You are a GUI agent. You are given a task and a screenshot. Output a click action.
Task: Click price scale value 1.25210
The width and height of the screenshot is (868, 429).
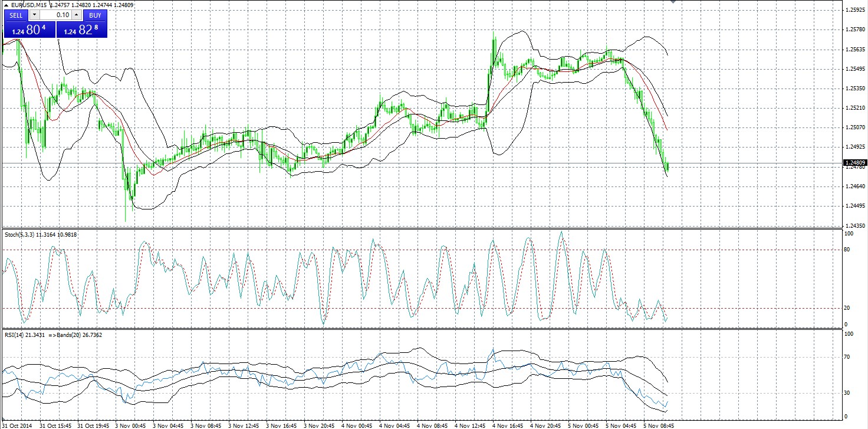[x=855, y=108]
